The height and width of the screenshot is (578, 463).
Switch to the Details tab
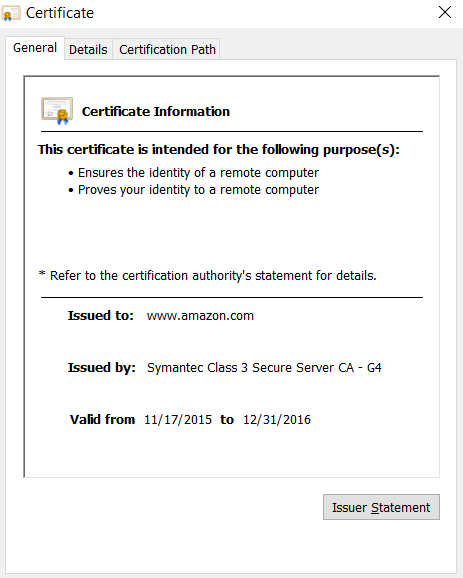point(88,49)
